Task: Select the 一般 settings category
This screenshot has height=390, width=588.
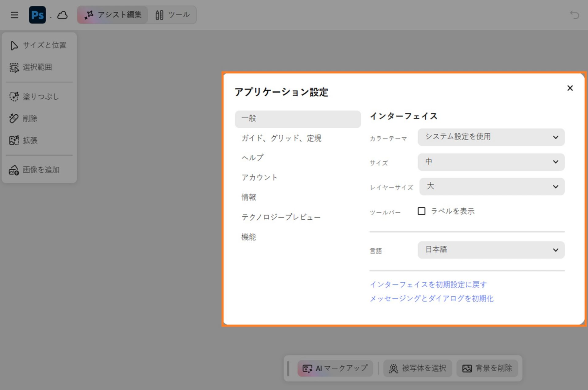Action: [298, 119]
